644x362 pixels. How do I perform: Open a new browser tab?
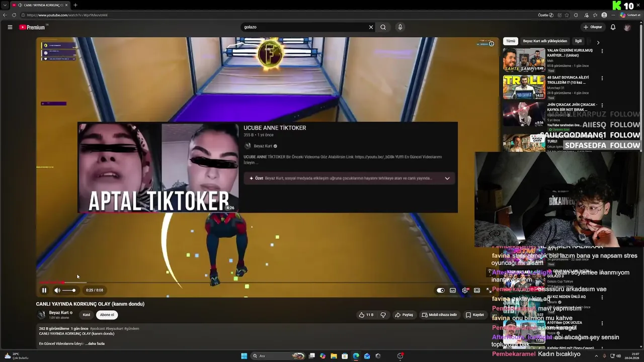point(75,5)
